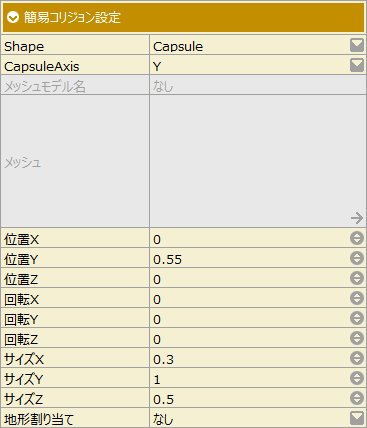The image size is (367, 428).
Task: Click the サイズY label
Action: (x=23, y=379)
